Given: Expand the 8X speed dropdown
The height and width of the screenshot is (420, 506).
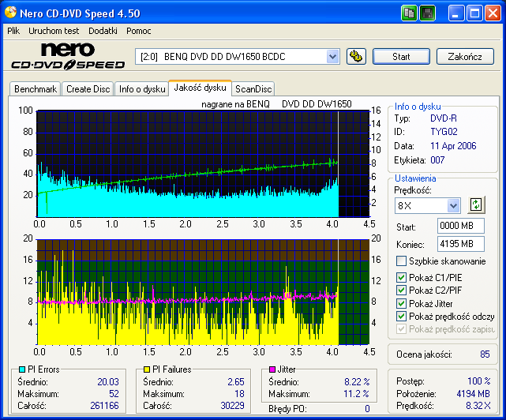Looking at the screenshot, I should (453, 205).
